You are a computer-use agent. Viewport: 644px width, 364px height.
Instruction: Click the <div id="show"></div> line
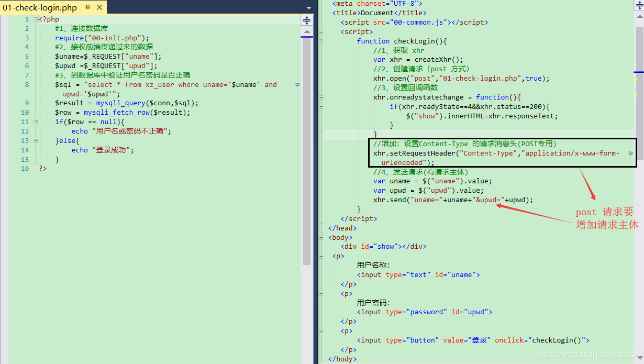click(x=384, y=247)
